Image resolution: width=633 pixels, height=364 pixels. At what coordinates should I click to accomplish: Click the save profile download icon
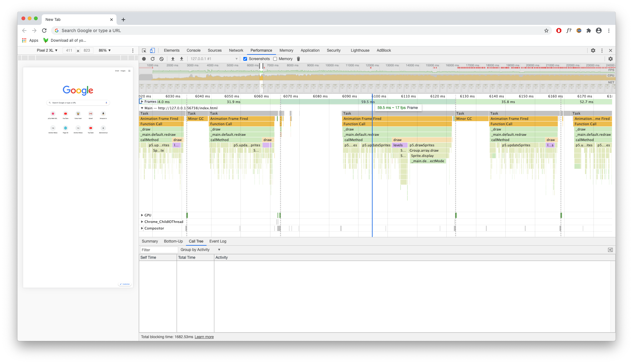tap(182, 59)
